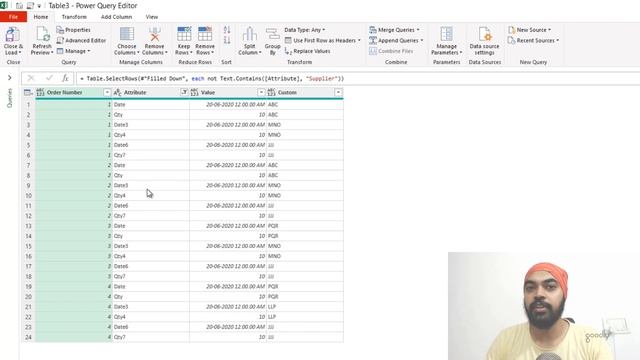640x360 pixels.
Task: Click Replace Values
Action: click(308, 51)
